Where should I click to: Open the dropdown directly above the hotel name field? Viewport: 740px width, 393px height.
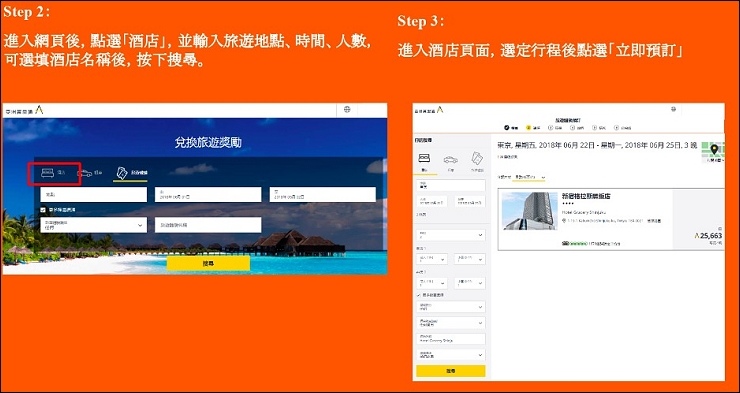point(451,323)
